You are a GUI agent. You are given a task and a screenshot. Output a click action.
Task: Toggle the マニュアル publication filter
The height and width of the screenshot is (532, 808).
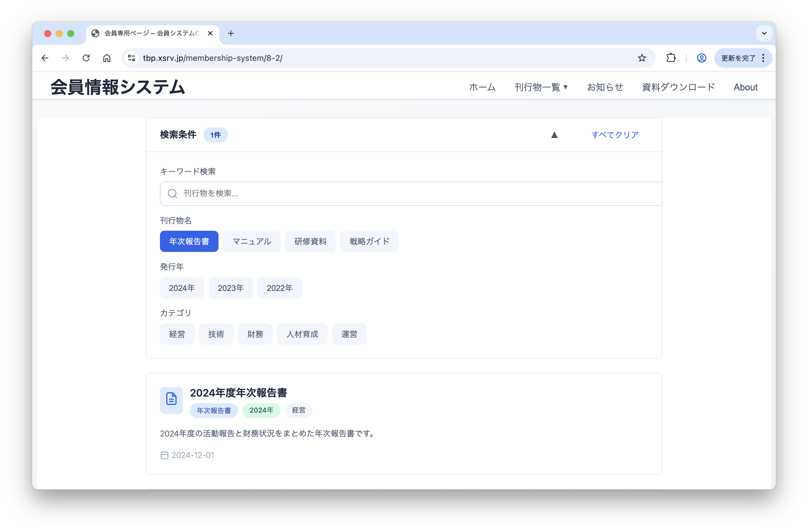pos(252,241)
